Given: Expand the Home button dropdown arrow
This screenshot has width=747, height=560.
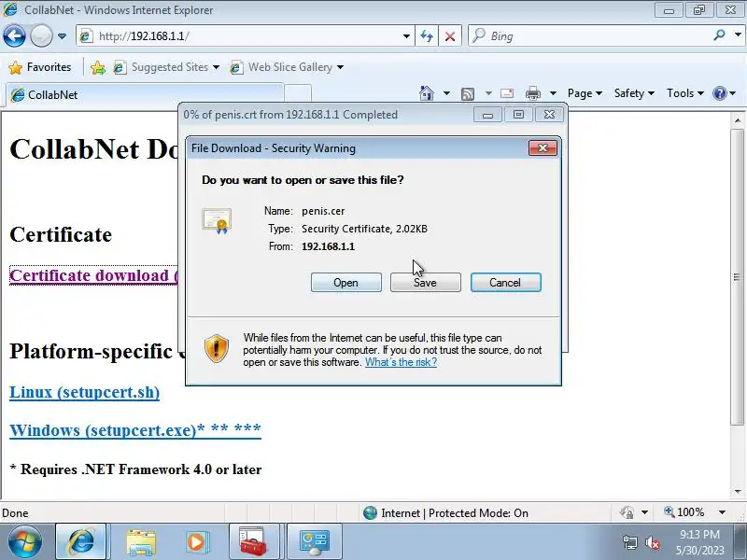Looking at the screenshot, I should coord(446,93).
